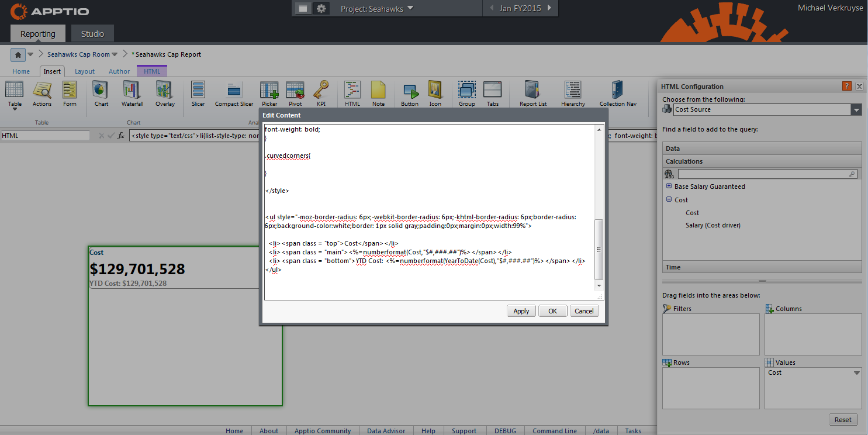Viewport: 868px width, 435px height.
Task: Insert an Icon component
Action: (x=435, y=93)
